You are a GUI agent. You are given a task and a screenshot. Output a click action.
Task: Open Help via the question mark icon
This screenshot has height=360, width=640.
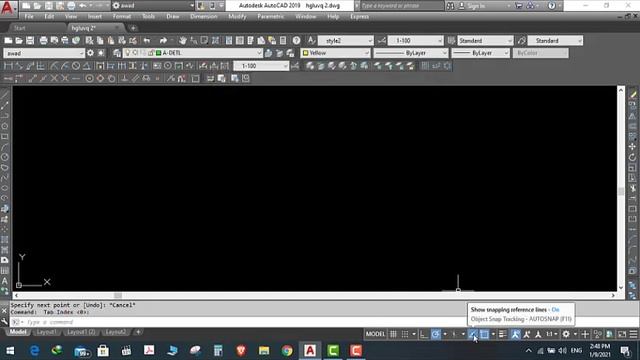click(296, 40)
